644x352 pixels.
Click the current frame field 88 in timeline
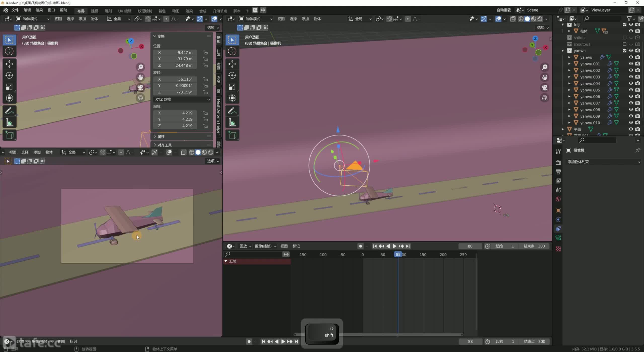470,246
